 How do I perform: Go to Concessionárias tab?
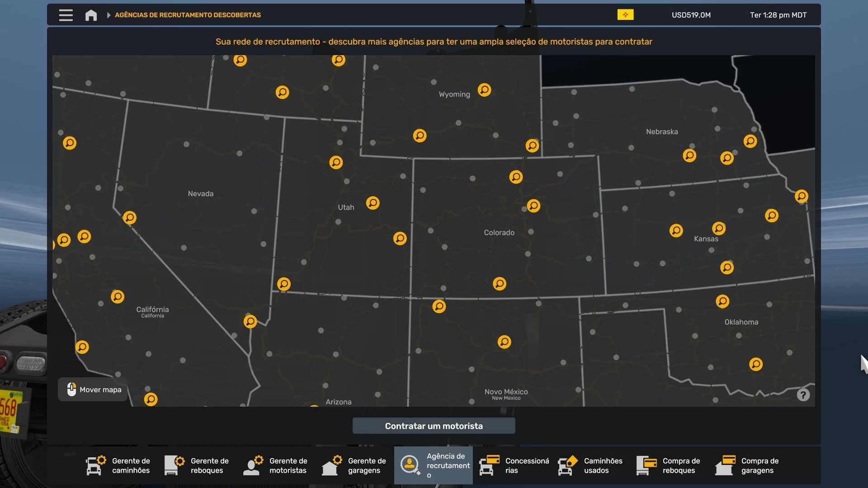(x=514, y=465)
